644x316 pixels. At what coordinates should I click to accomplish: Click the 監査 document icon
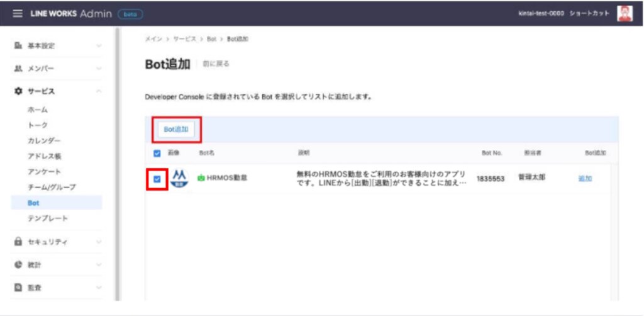(18, 288)
